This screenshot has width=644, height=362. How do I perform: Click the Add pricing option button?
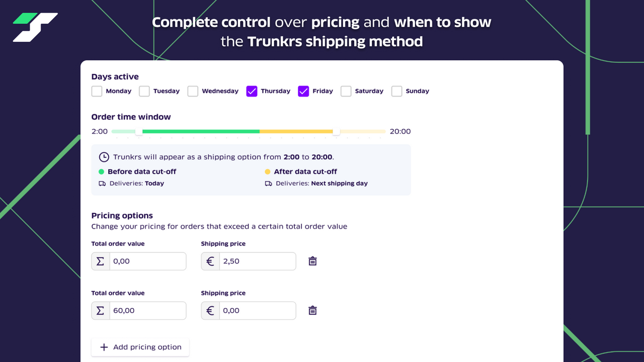(140, 347)
